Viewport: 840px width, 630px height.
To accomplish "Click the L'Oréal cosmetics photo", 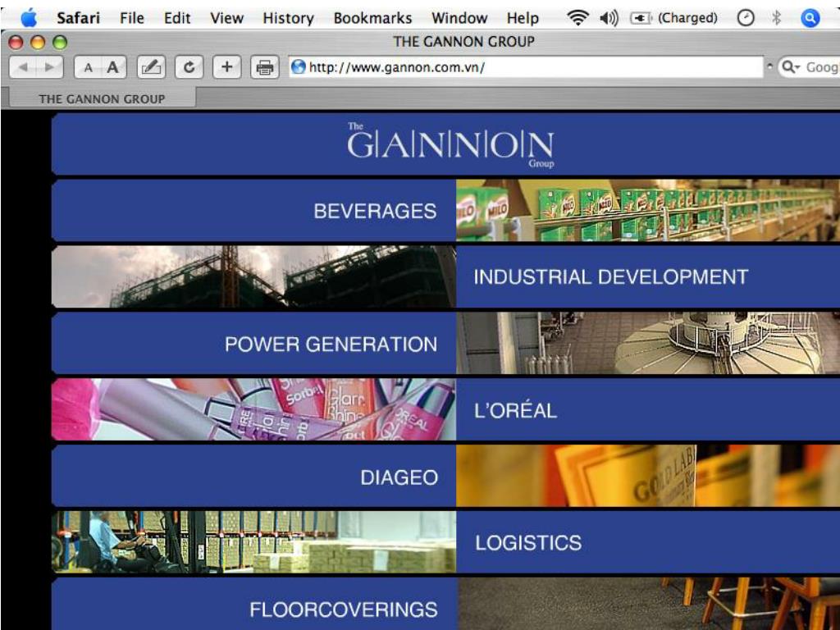I will coord(254,410).
